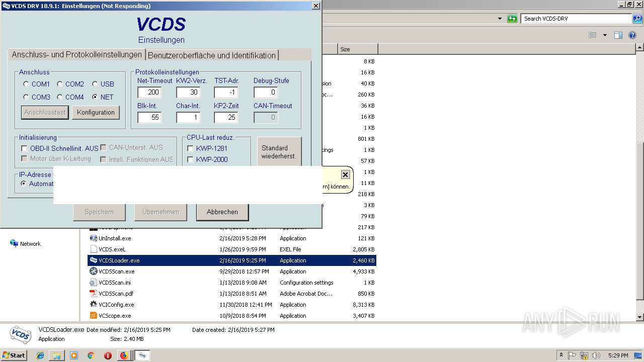Select the COM2 port radio button
Image resolution: width=644 pixels, height=362 pixels.
(x=59, y=84)
